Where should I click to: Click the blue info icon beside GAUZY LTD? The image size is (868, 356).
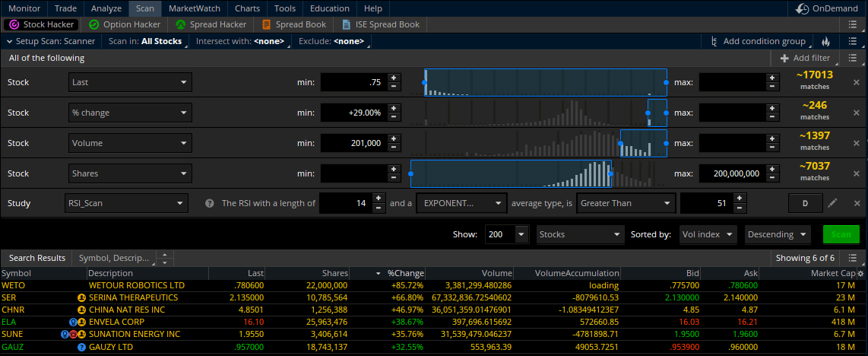point(81,347)
